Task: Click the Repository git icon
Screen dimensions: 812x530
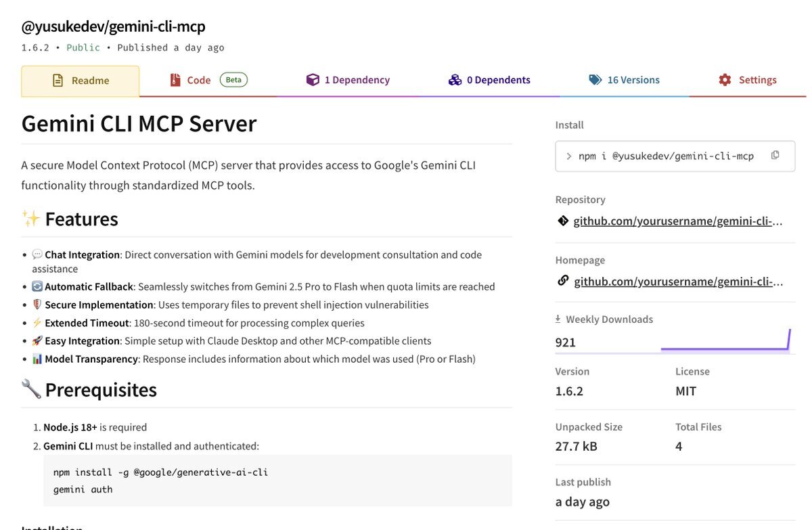Action: pyautogui.click(x=562, y=221)
